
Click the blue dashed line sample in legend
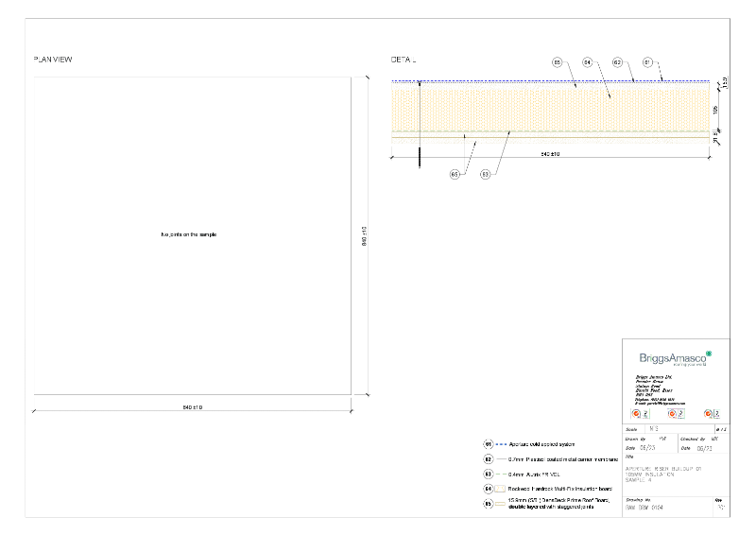point(501,443)
